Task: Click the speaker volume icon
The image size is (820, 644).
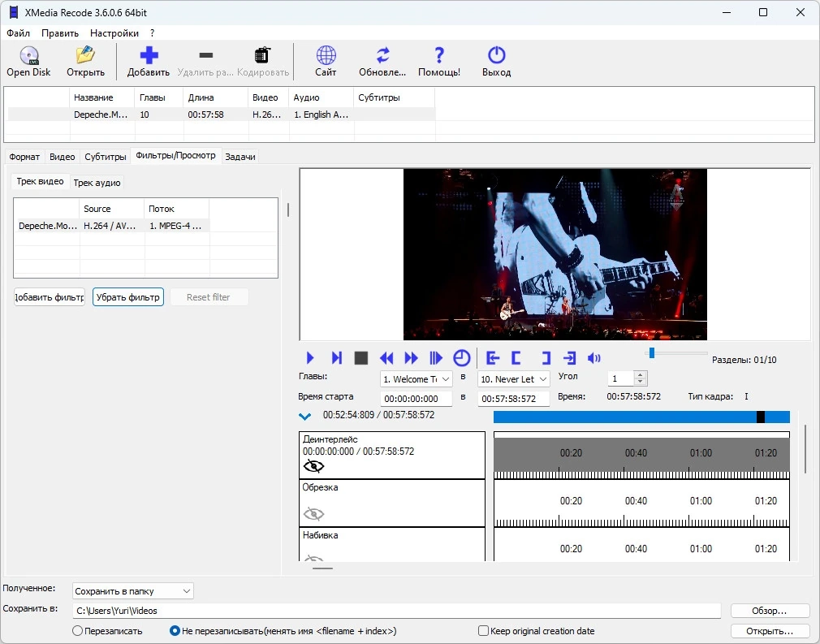Action: pos(594,358)
